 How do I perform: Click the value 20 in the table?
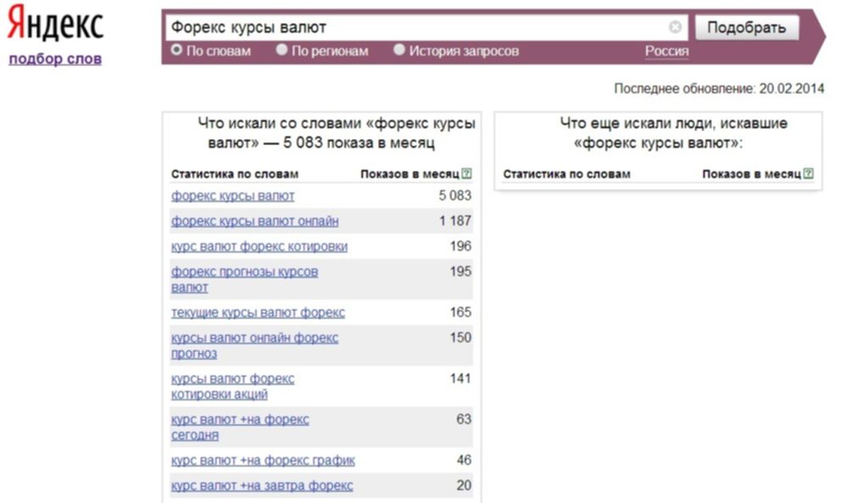point(464,486)
